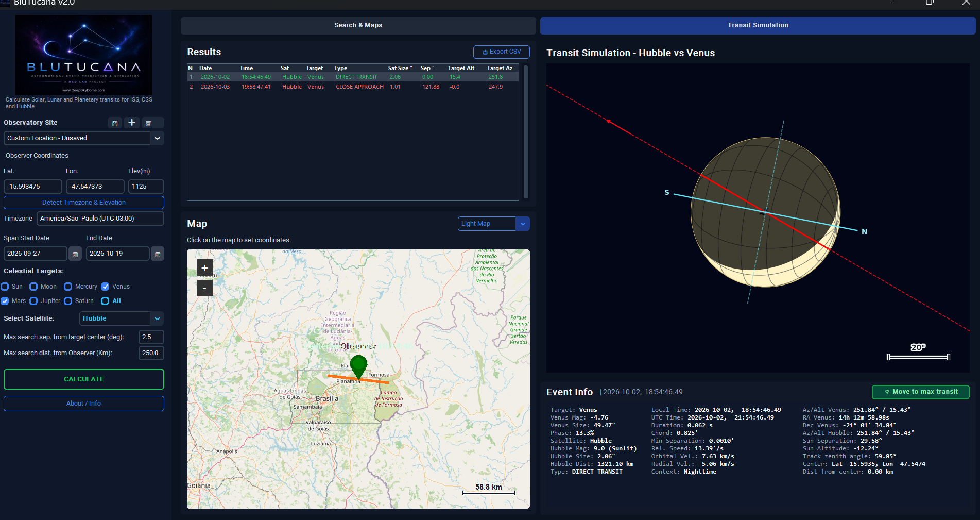Screen dimensions: 980x520
Task: Add a new observatory site
Action: (x=132, y=123)
